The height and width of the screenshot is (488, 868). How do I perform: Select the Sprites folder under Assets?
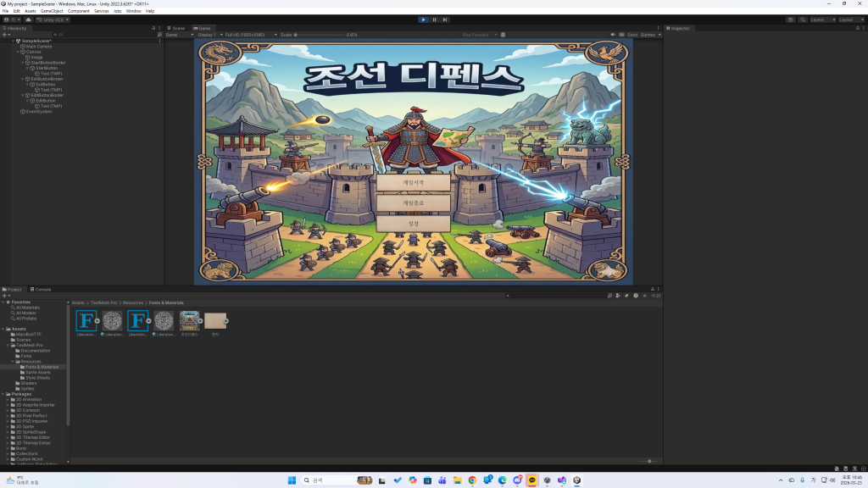click(x=28, y=388)
